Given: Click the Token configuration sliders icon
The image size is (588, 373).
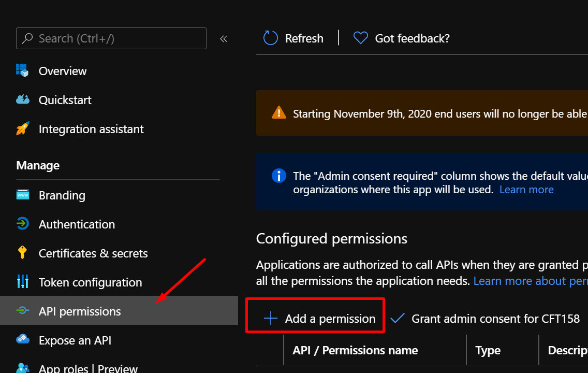Looking at the screenshot, I should 22,282.
